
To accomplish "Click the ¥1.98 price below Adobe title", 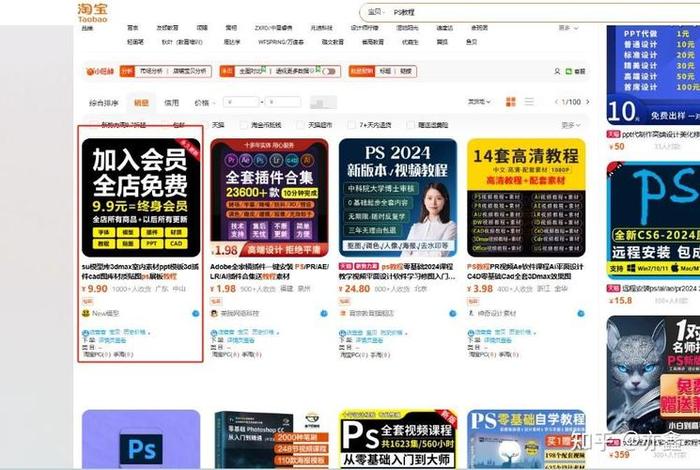I will click(223, 289).
